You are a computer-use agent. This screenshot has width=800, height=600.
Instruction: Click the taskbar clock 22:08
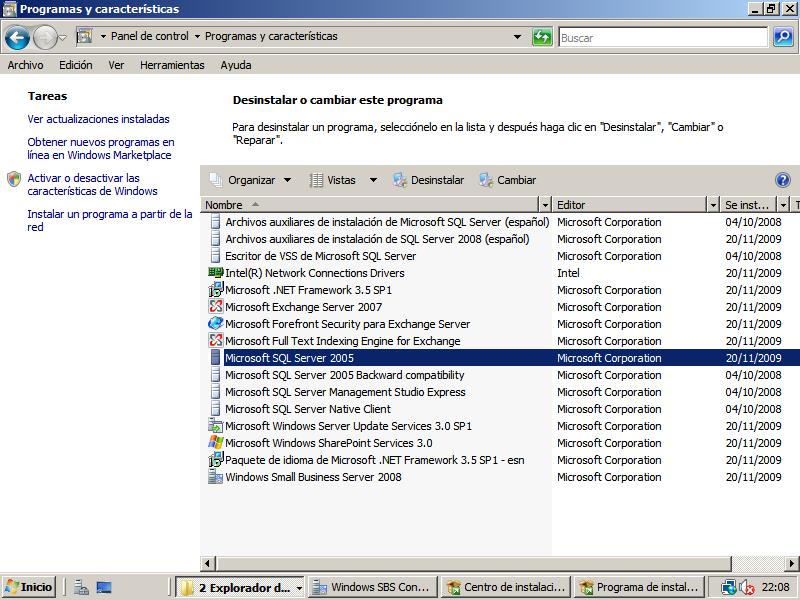point(776,587)
